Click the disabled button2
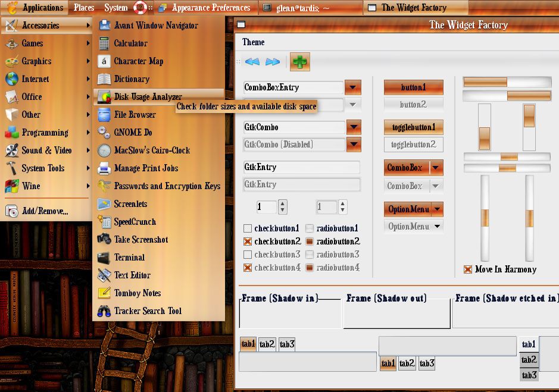The image size is (559, 392). (414, 105)
